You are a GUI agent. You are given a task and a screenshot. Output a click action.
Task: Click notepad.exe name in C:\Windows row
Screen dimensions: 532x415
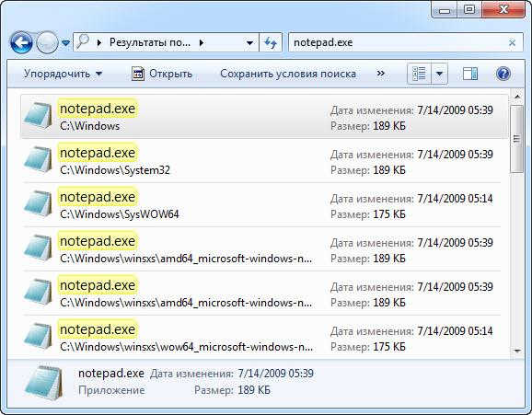98,109
